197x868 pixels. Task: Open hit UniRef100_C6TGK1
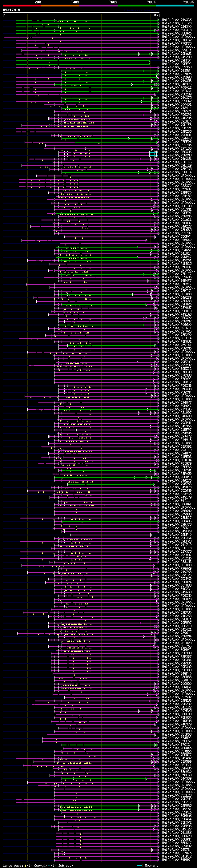176,91
